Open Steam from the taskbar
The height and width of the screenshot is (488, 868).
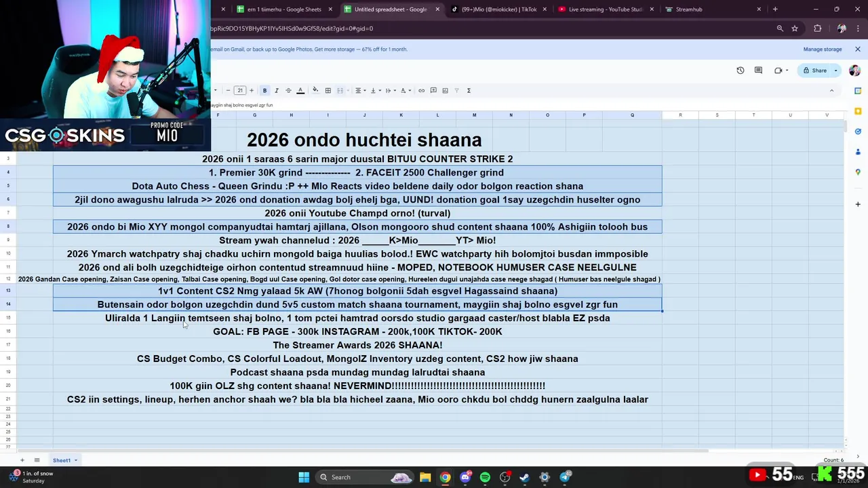pyautogui.click(x=524, y=477)
